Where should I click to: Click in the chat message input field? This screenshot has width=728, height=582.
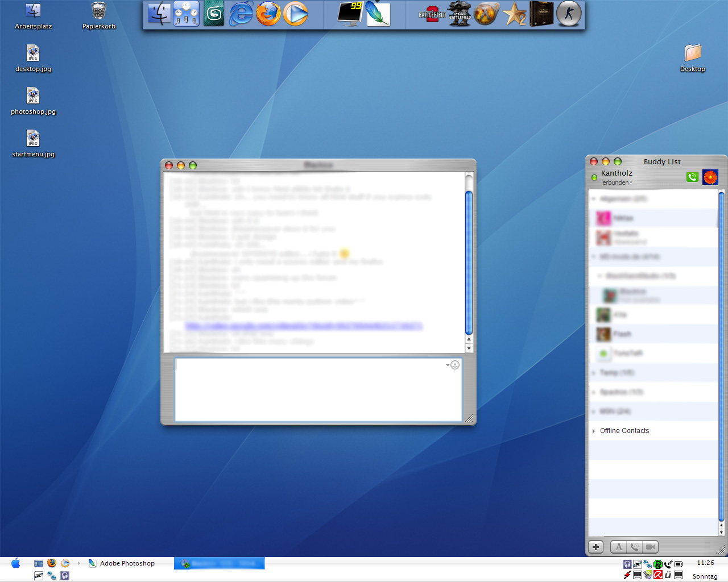(318, 389)
